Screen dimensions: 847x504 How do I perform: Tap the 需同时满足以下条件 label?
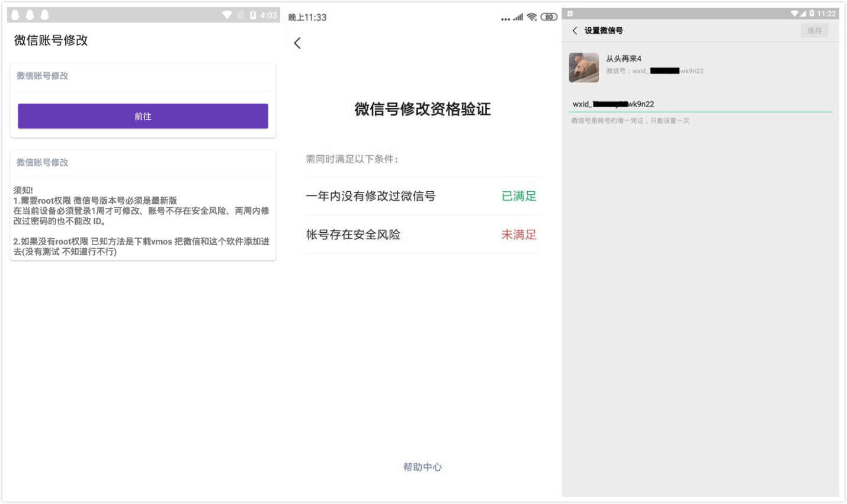pyautogui.click(x=352, y=159)
